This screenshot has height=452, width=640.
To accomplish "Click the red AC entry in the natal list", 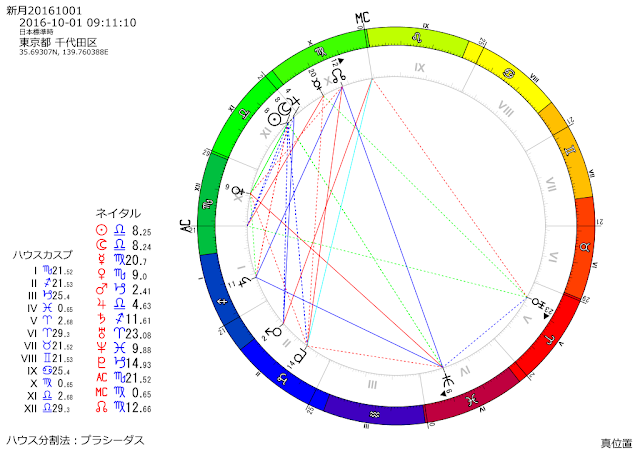I will click(101, 378).
